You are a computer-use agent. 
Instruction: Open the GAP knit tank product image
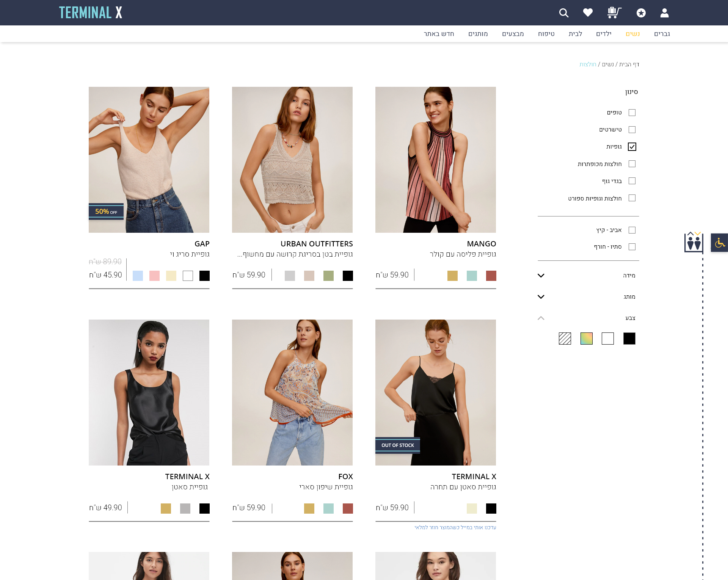tap(149, 160)
